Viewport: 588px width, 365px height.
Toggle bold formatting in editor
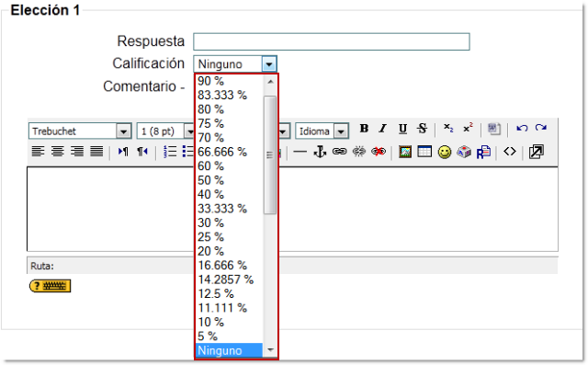coord(364,129)
